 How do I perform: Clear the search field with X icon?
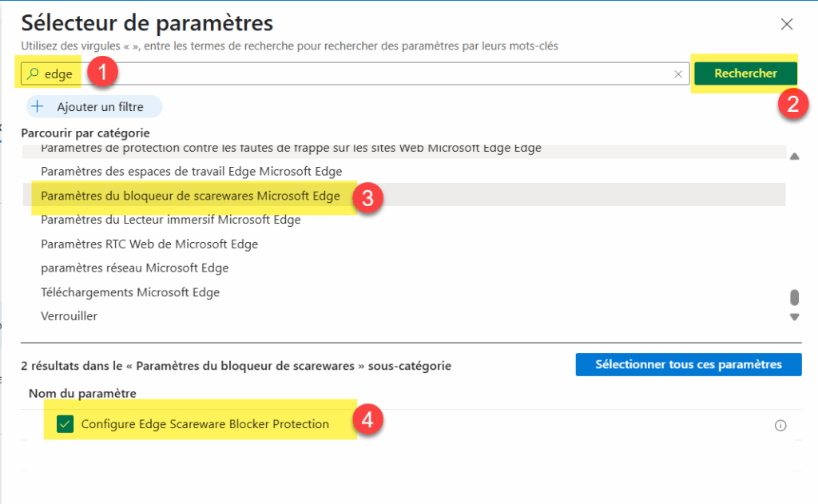(x=678, y=74)
